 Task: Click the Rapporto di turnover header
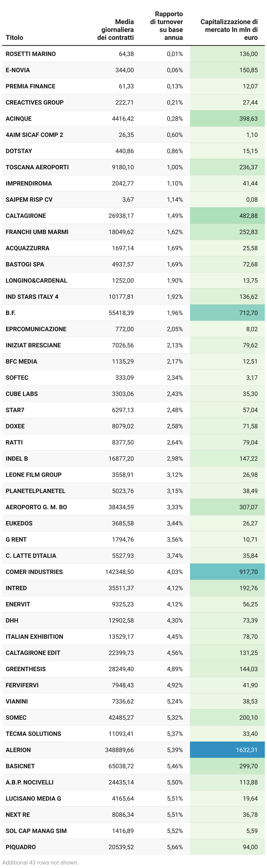pos(167,26)
